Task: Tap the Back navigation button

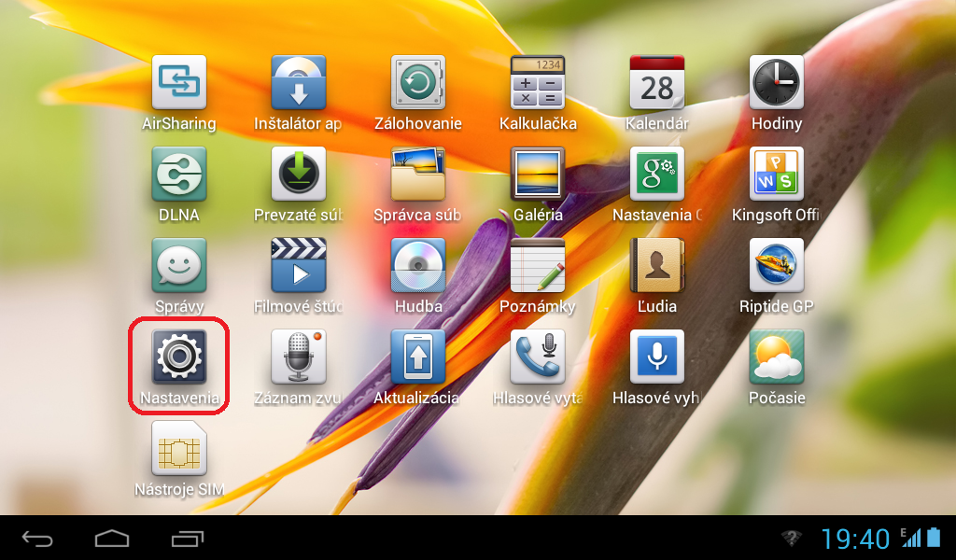Action: [38, 539]
